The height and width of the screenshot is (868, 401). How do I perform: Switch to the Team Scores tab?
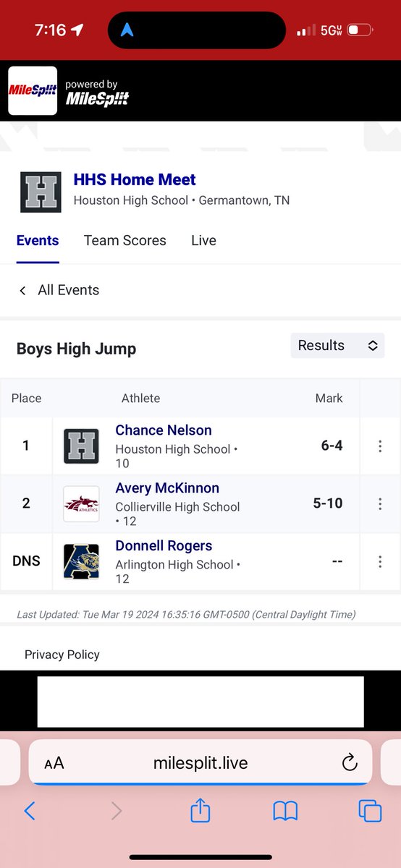[125, 240]
